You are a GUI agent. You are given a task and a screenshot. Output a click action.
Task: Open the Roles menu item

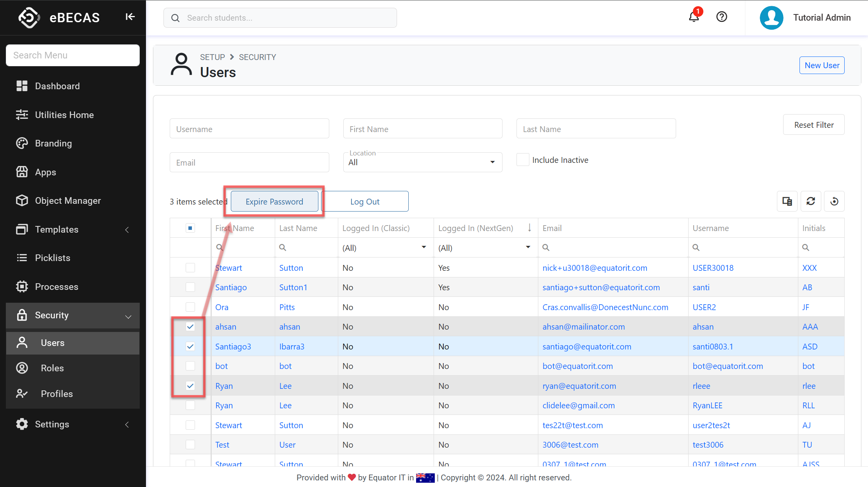coord(52,368)
